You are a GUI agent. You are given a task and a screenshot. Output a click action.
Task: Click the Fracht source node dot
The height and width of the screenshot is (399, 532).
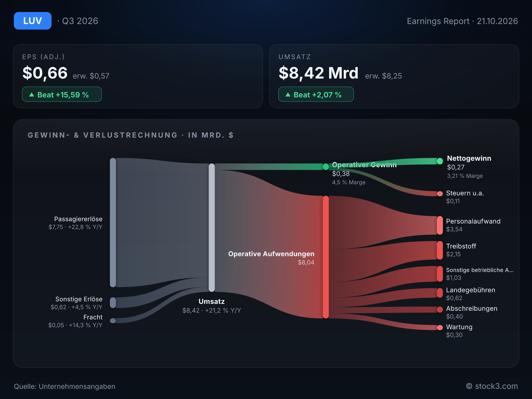coord(113,321)
